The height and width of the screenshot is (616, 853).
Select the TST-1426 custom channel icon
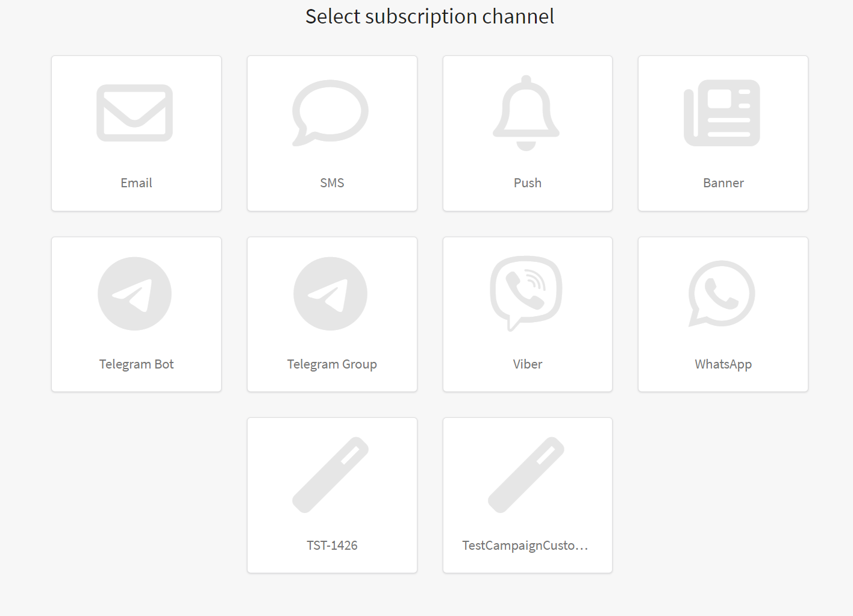tap(330, 475)
